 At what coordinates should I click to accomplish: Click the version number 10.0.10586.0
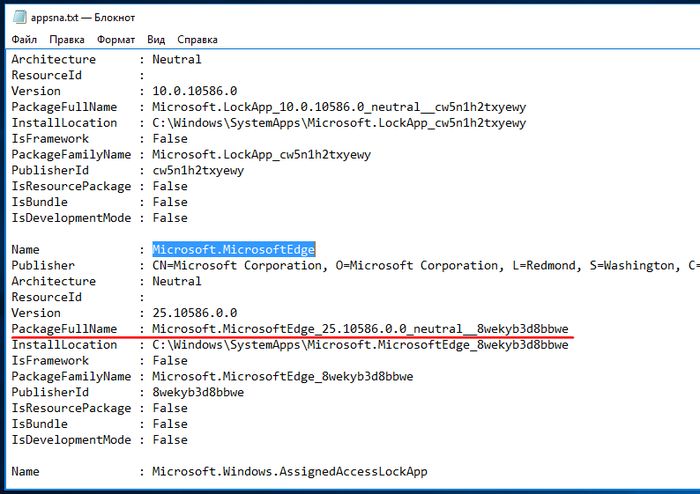(x=196, y=91)
